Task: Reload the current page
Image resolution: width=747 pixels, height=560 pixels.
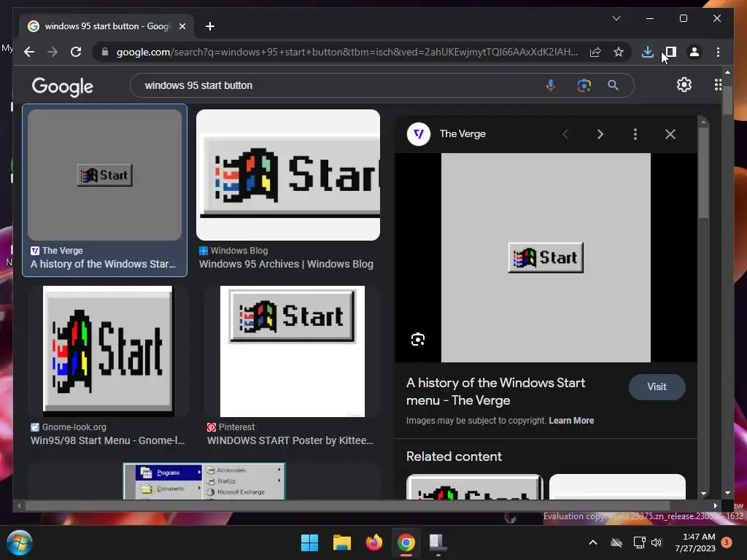Action: coord(76,52)
